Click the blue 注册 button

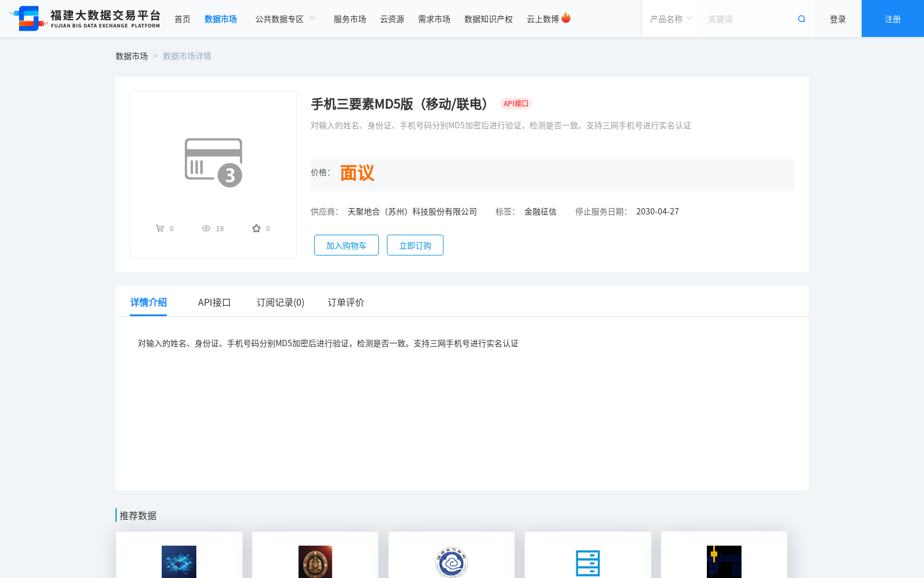point(893,18)
